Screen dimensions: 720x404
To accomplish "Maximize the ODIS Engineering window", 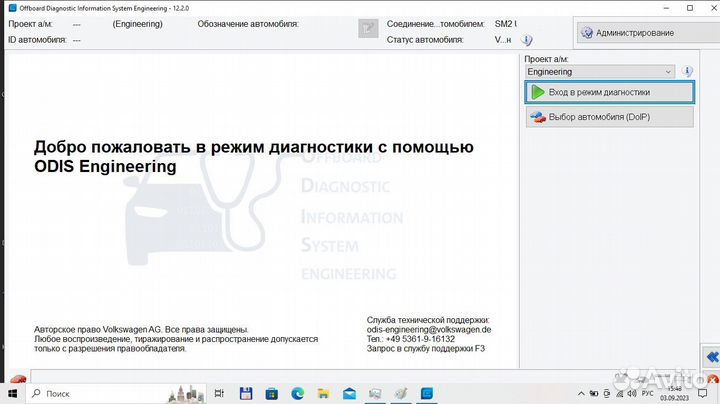I will [x=690, y=8].
